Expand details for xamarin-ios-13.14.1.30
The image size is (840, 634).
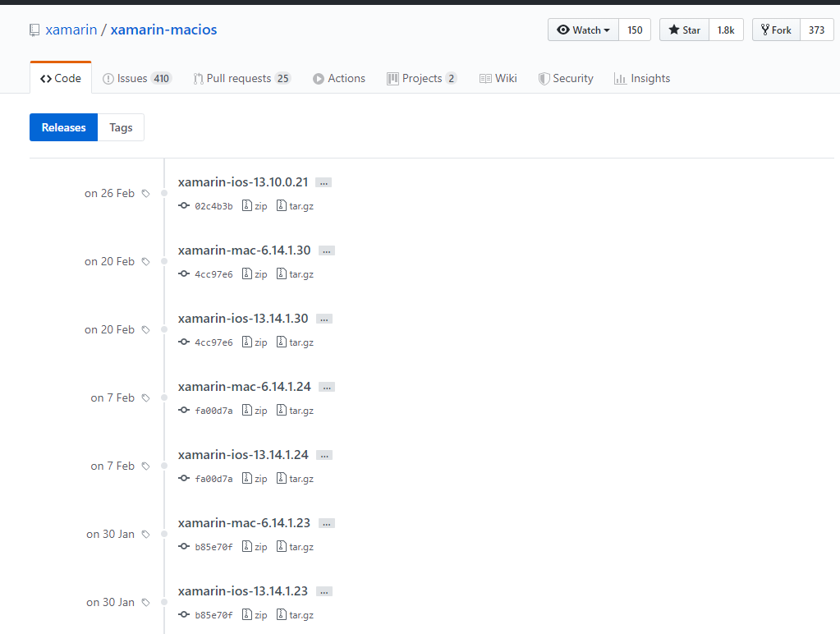[x=324, y=319]
